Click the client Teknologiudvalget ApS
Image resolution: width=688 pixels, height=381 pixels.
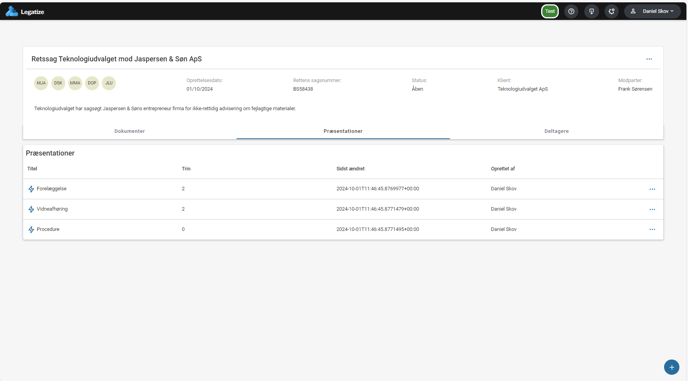click(x=523, y=89)
